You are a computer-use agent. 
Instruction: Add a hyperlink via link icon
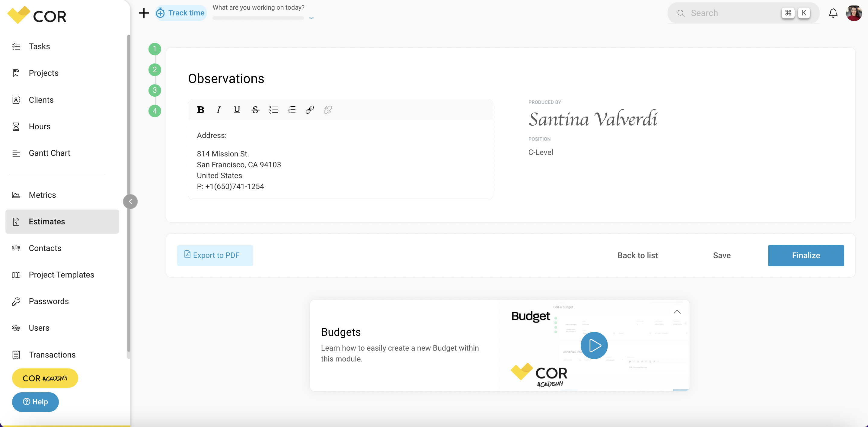click(310, 110)
